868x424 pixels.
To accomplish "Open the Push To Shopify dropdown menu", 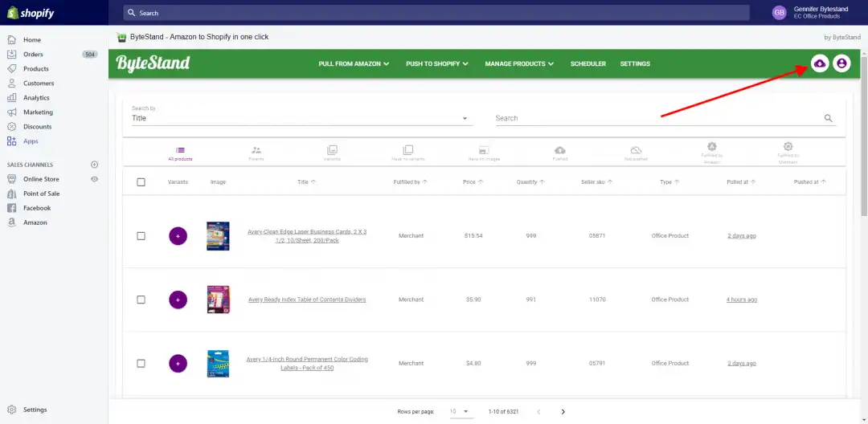I will click(x=437, y=63).
